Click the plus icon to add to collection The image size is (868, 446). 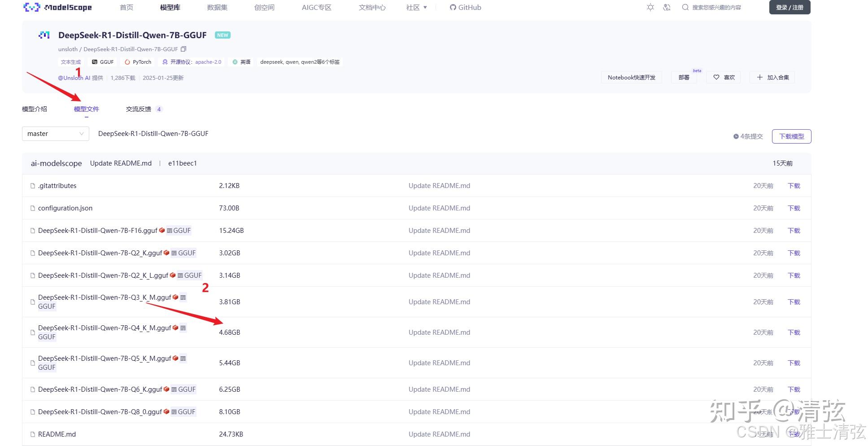pos(760,77)
